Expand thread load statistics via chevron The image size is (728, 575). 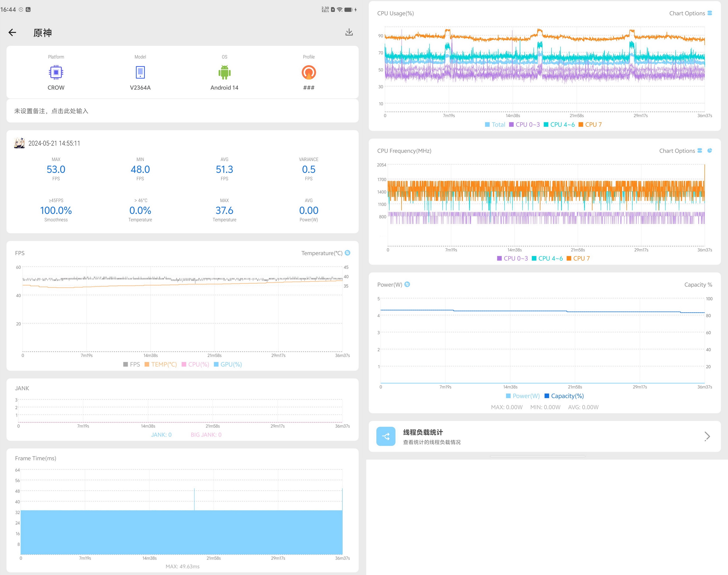pos(707,436)
